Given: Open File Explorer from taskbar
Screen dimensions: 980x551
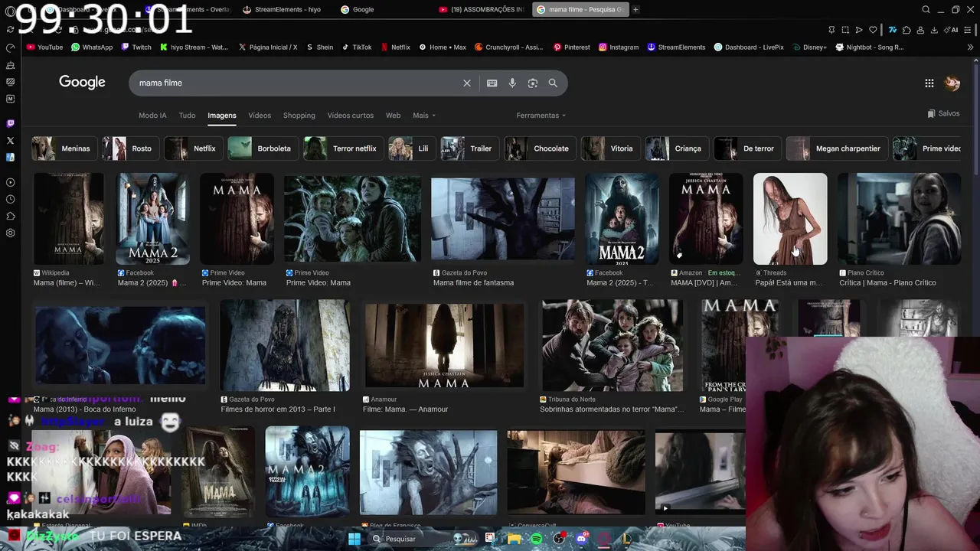Looking at the screenshot, I should tap(513, 539).
